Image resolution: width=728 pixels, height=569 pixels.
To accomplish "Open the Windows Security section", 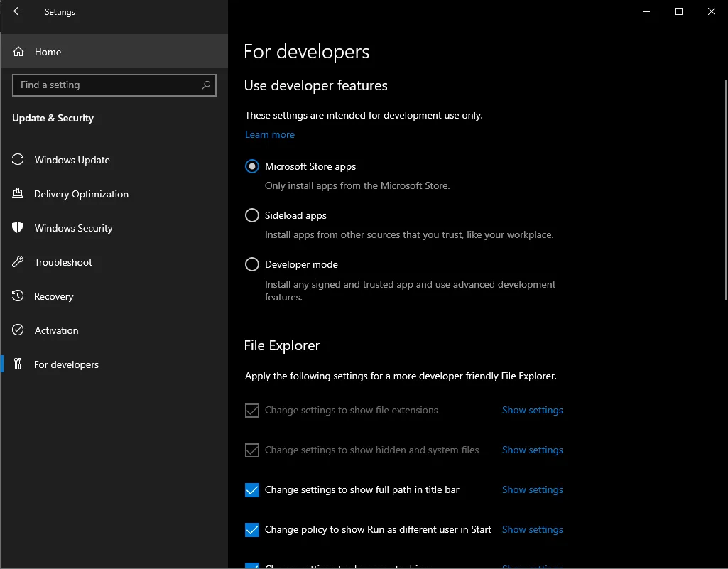I will pos(114,228).
